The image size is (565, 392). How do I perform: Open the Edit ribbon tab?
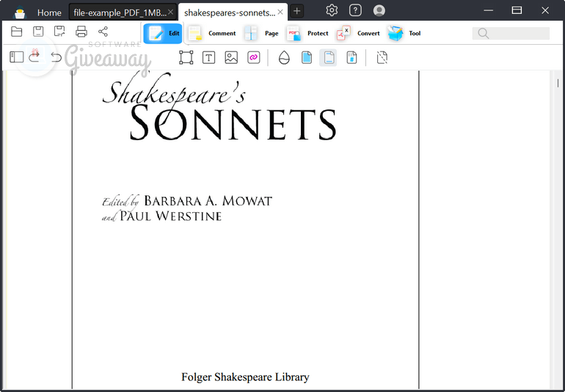pyautogui.click(x=163, y=34)
